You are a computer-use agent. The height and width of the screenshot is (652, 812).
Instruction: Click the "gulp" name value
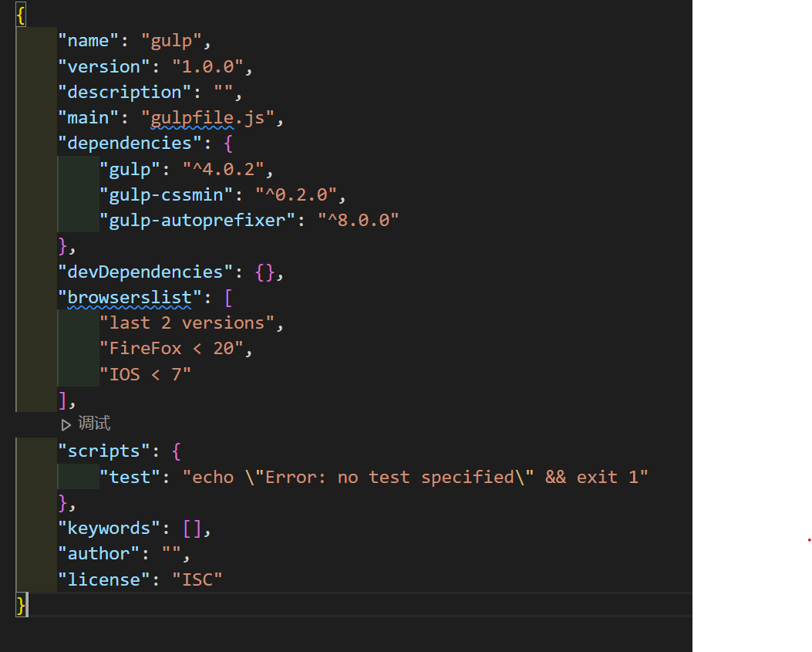[x=171, y=41]
